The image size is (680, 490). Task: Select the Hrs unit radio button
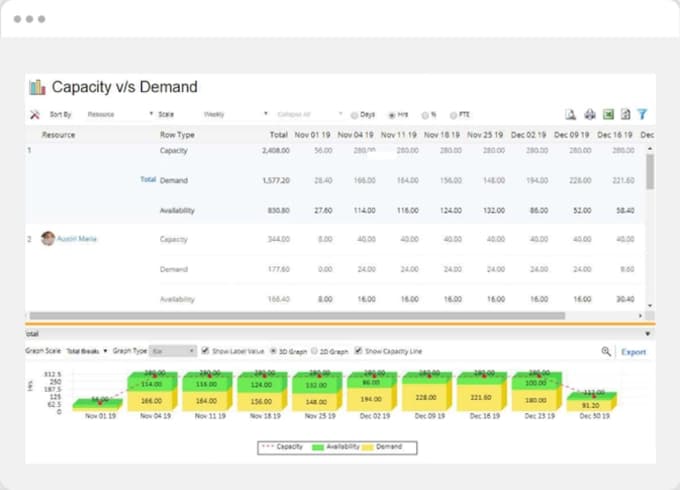[x=392, y=115]
